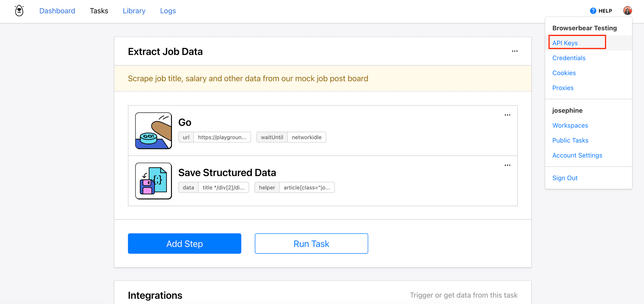Viewport: 644px width, 304px height.
Task: Click the Browserbear bear logo
Action: tap(19, 11)
